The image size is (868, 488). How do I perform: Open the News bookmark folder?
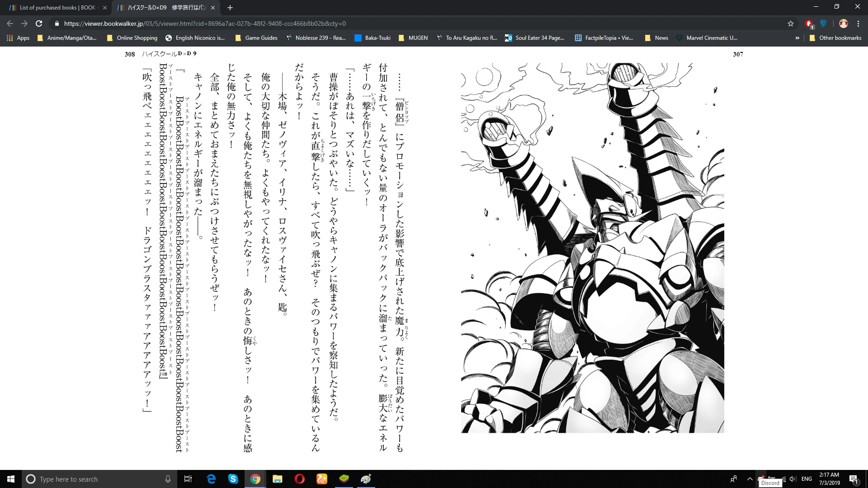coord(656,38)
